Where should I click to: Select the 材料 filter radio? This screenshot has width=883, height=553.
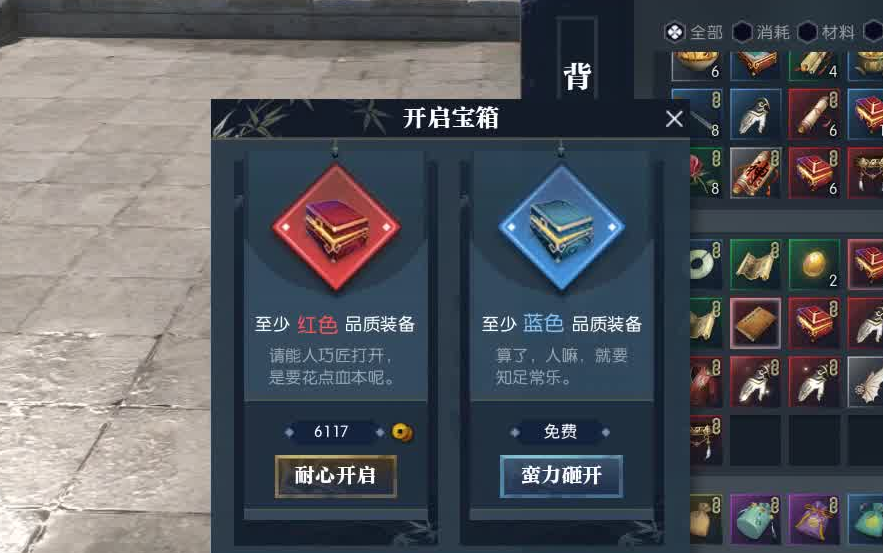(827, 32)
